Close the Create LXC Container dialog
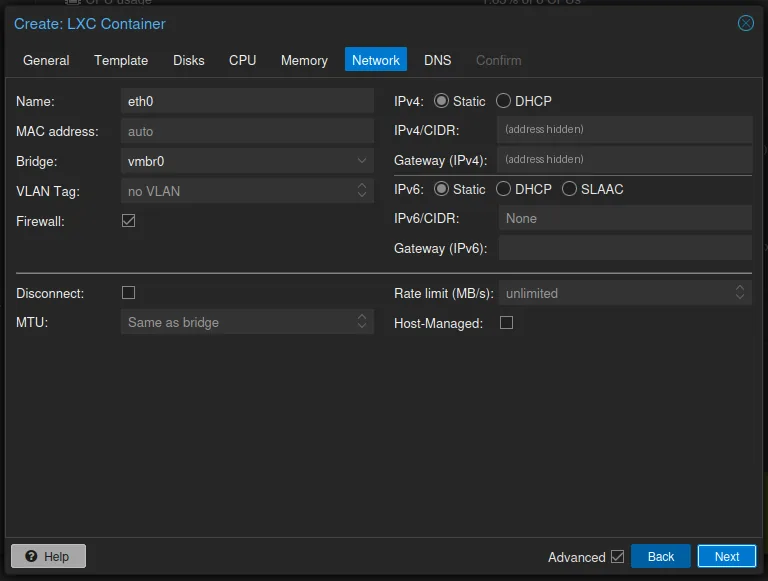This screenshot has width=768, height=581. tap(745, 23)
